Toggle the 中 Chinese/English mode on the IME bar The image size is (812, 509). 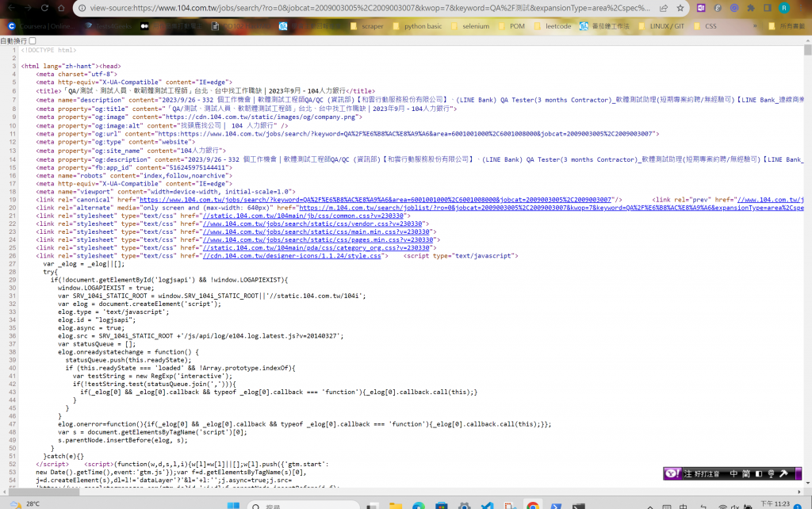click(x=733, y=473)
